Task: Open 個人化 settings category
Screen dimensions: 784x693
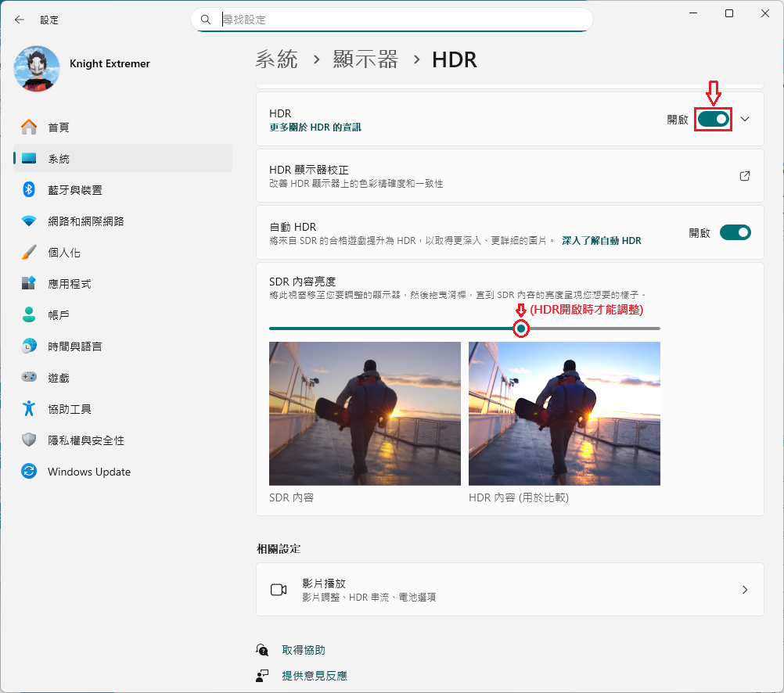Action: (123, 252)
